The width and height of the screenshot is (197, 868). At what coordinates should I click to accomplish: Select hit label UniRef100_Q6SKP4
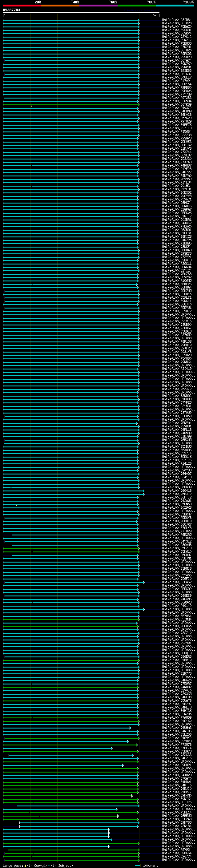tap(177, 33)
